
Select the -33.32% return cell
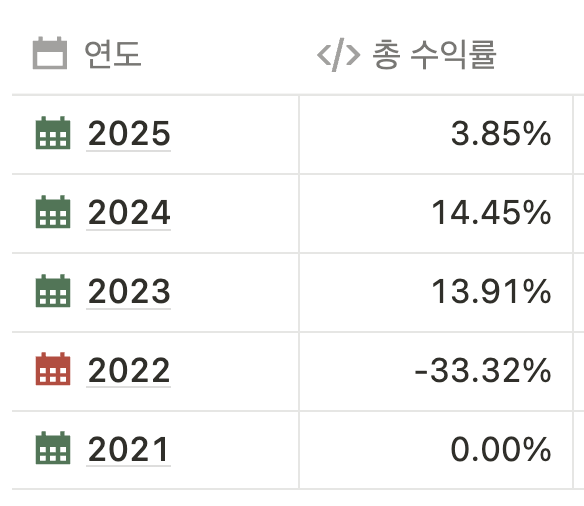click(436, 371)
